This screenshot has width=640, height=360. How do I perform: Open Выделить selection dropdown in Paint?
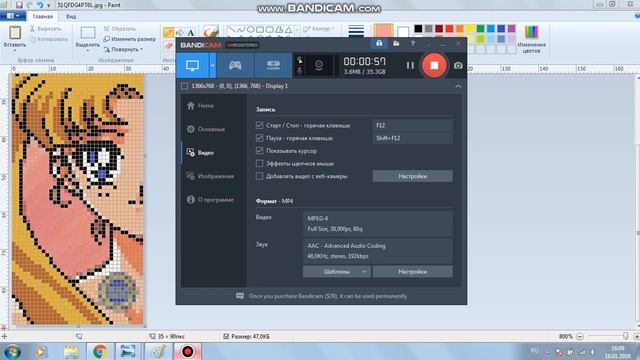[x=87, y=39]
